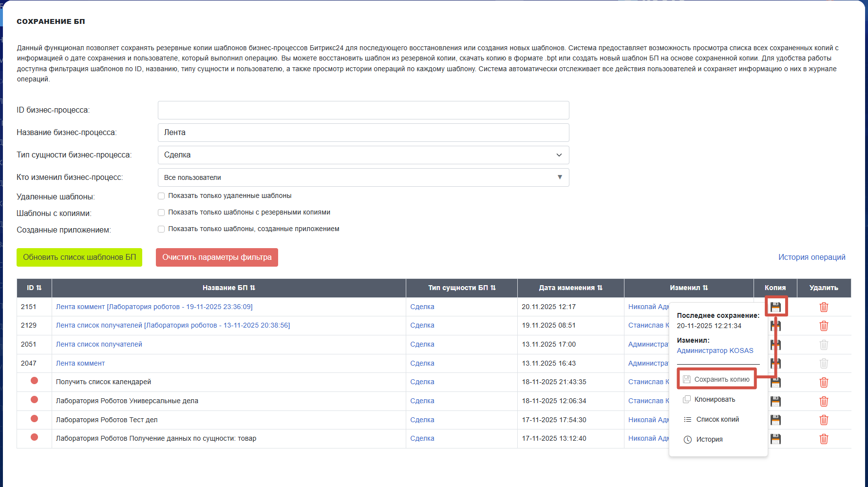Click the save copy icon for row 2047
This screenshot has width=868, height=487.
coord(775,363)
